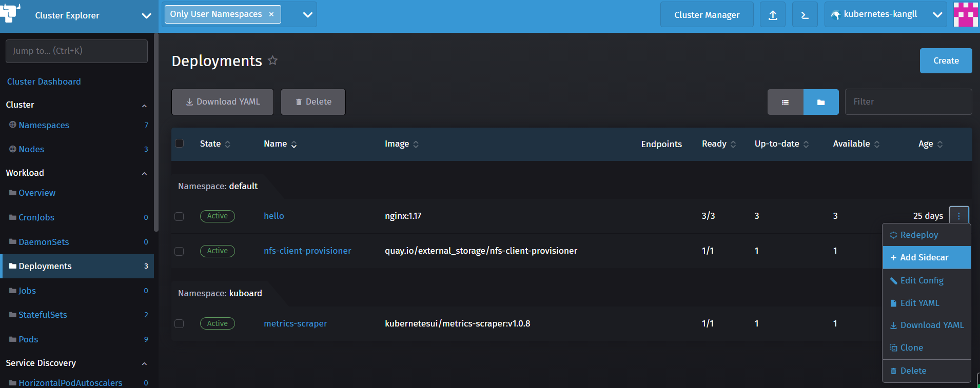Switch to group by namespace folder icon

click(x=821, y=102)
